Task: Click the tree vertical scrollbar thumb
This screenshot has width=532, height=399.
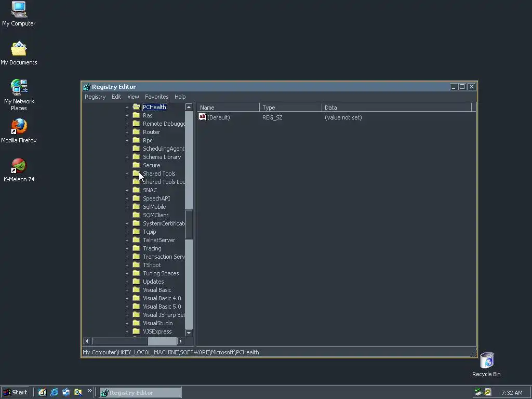Action: point(189,224)
